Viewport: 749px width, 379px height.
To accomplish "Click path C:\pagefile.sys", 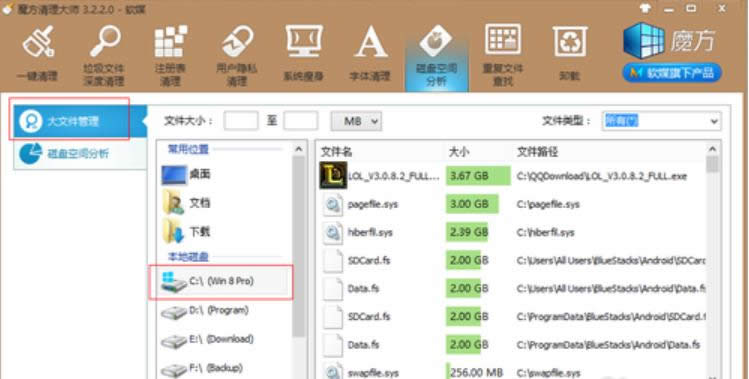I will pos(548,205).
